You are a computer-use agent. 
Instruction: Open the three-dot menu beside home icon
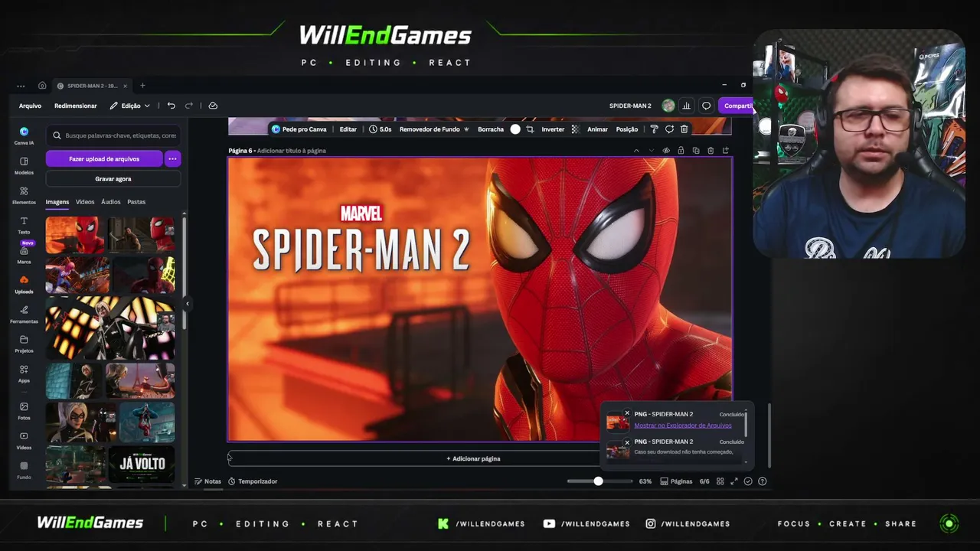(21, 86)
